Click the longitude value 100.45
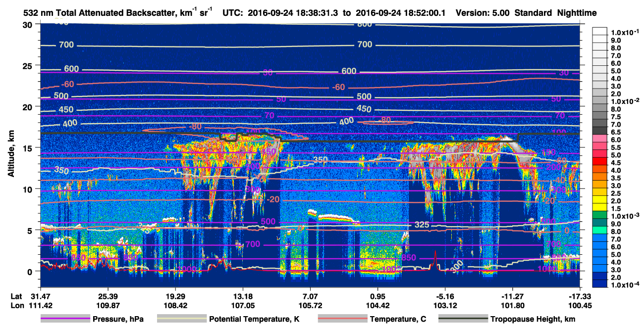The height and width of the screenshot is (330, 644). pos(580,305)
